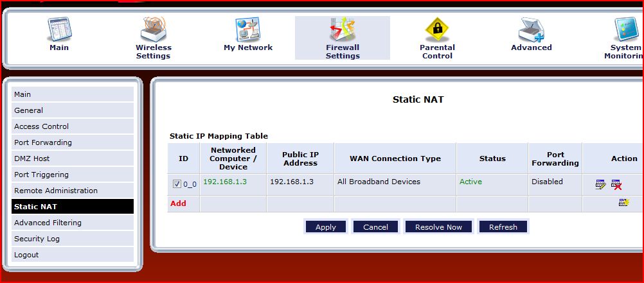Open Remote Administration page
Screen dimensions: 644x283
(73, 191)
